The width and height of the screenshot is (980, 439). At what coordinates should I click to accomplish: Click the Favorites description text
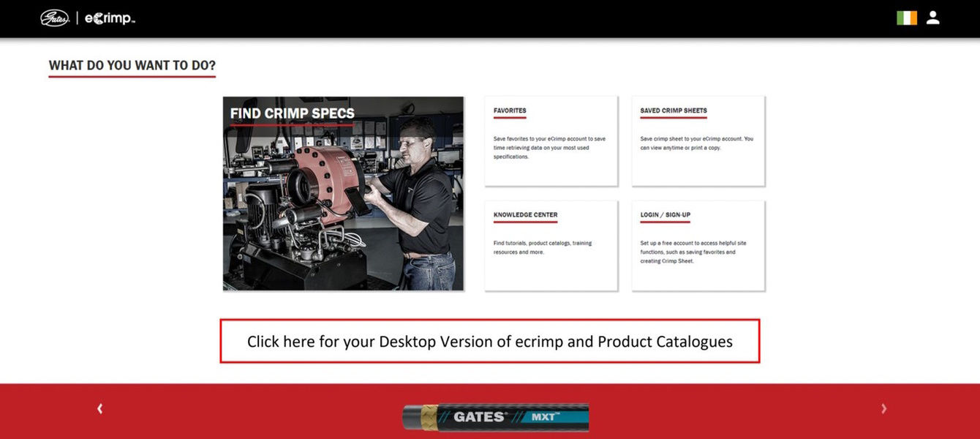pyautogui.click(x=549, y=148)
